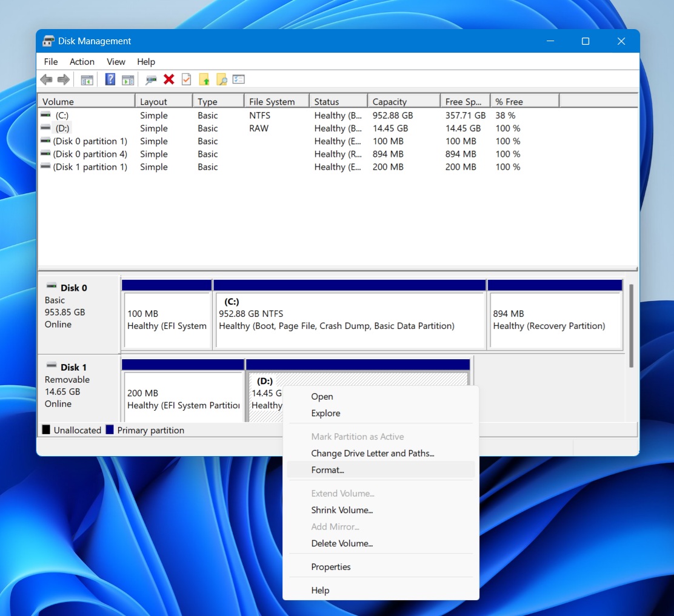Click the checklist settings toolbar icon
This screenshot has height=616, width=674.
[x=239, y=79]
